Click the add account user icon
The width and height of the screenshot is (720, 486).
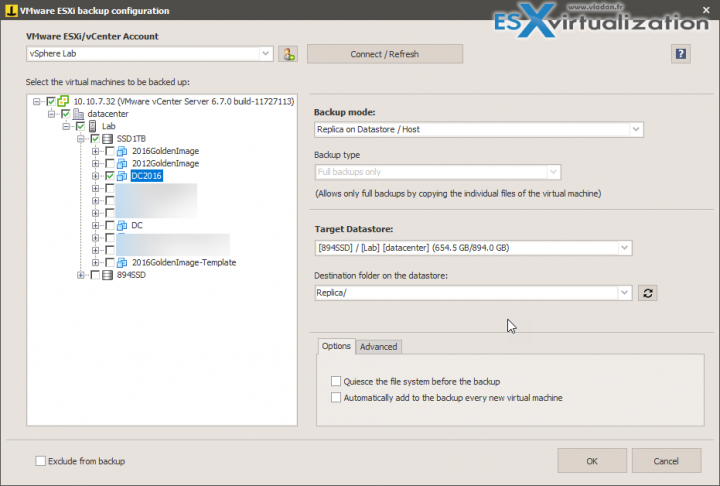tap(288, 54)
